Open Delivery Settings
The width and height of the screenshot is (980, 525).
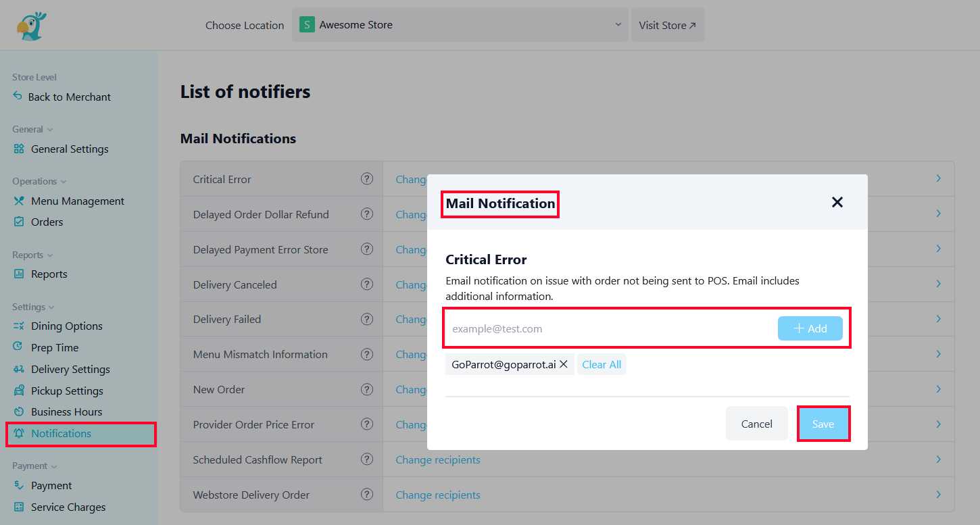click(x=61, y=369)
